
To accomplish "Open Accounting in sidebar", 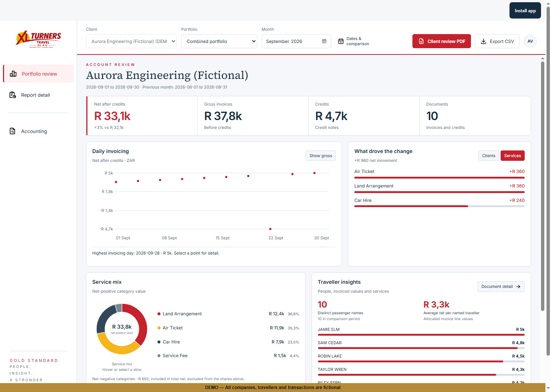I will (x=39, y=131).
